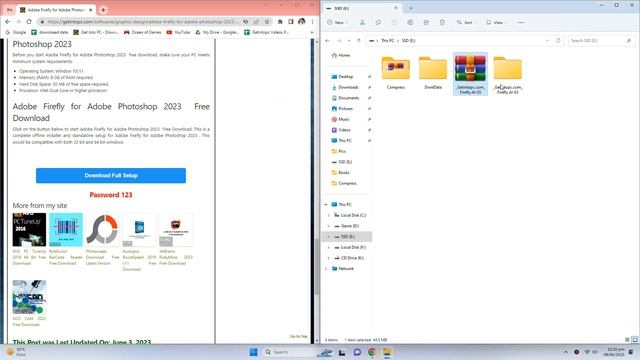640x360 pixels.
Task: Open address bar history dropdown in File Explorer
Action: click(x=547, y=40)
